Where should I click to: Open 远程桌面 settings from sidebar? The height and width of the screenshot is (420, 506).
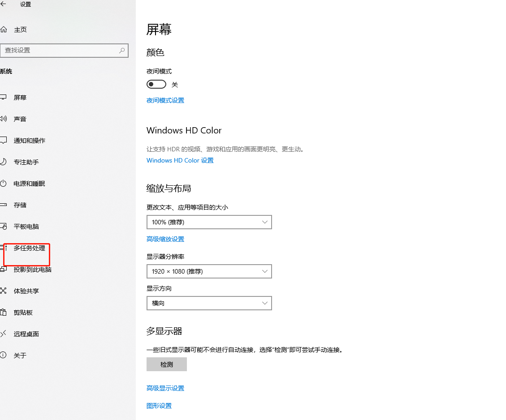[27, 334]
